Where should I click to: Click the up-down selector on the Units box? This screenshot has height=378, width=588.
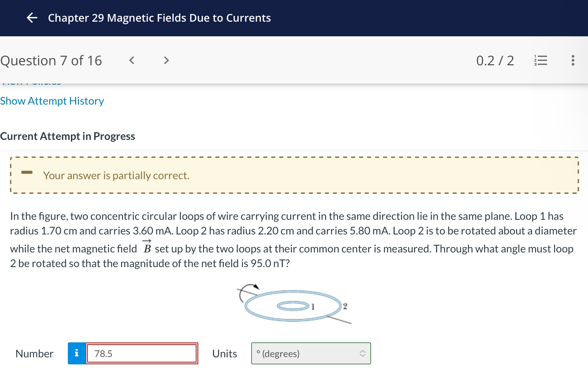click(363, 353)
